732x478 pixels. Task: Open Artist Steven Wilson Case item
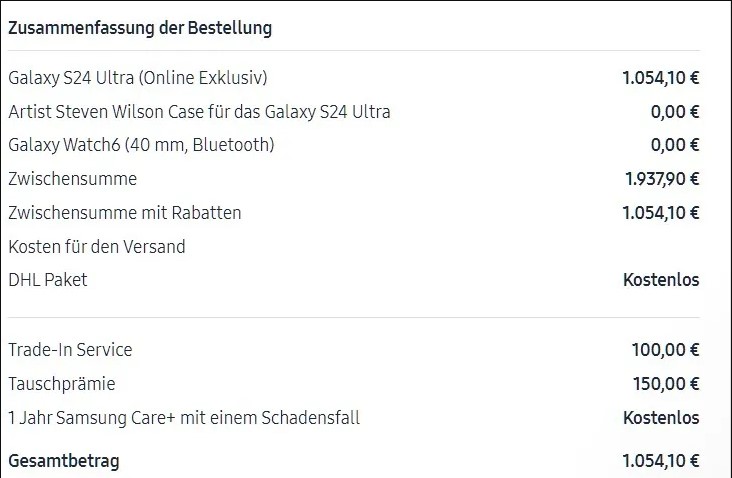(x=199, y=112)
